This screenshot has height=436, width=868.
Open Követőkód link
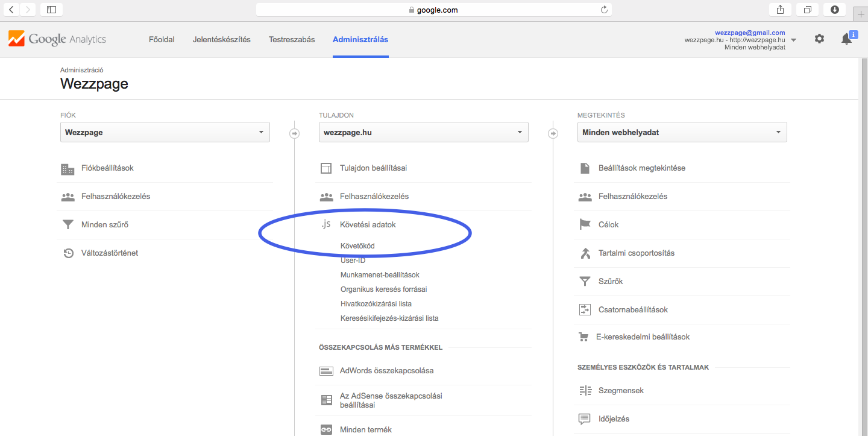(x=357, y=246)
